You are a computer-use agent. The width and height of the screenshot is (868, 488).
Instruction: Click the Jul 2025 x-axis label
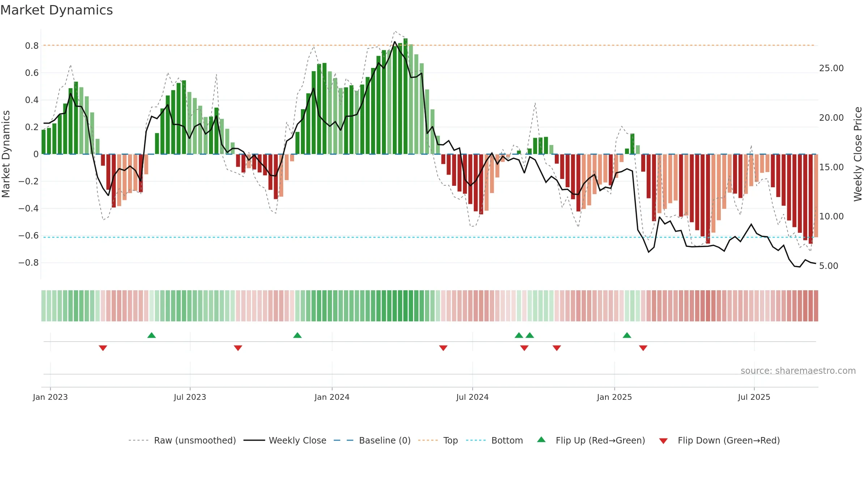pyautogui.click(x=754, y=397)
